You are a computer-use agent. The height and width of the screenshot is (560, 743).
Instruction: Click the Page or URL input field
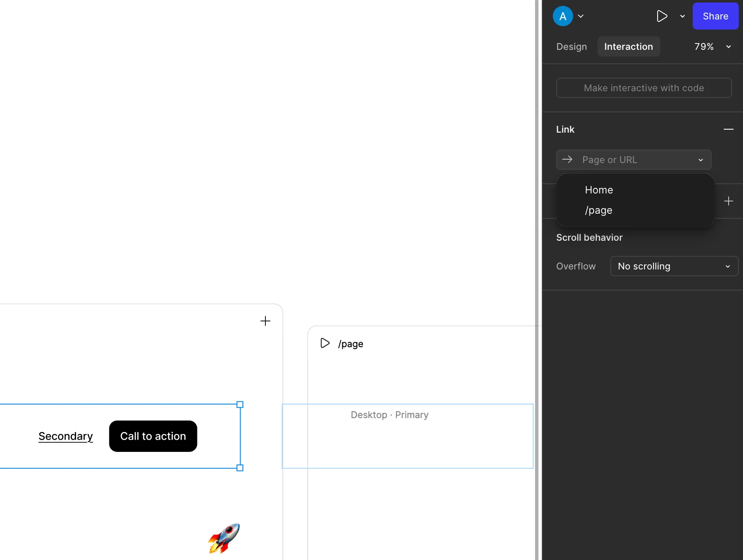pos(634,160)
